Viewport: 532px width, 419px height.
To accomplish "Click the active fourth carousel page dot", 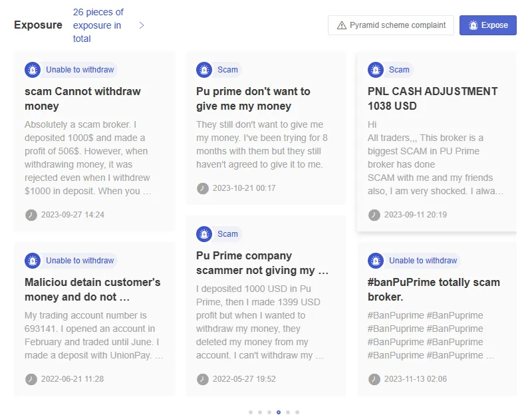I will (279, 412).
